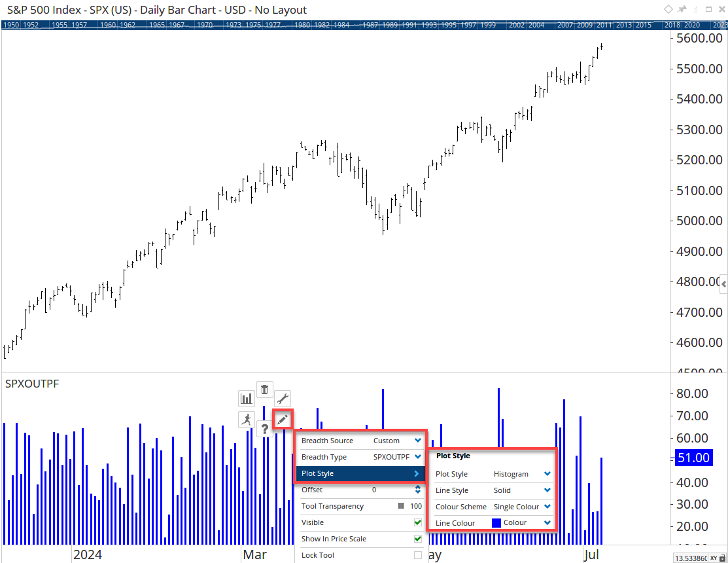Screen dimensions: 728x563
Task: Click the blue Line Colour swatch
Action: [496, 523]
